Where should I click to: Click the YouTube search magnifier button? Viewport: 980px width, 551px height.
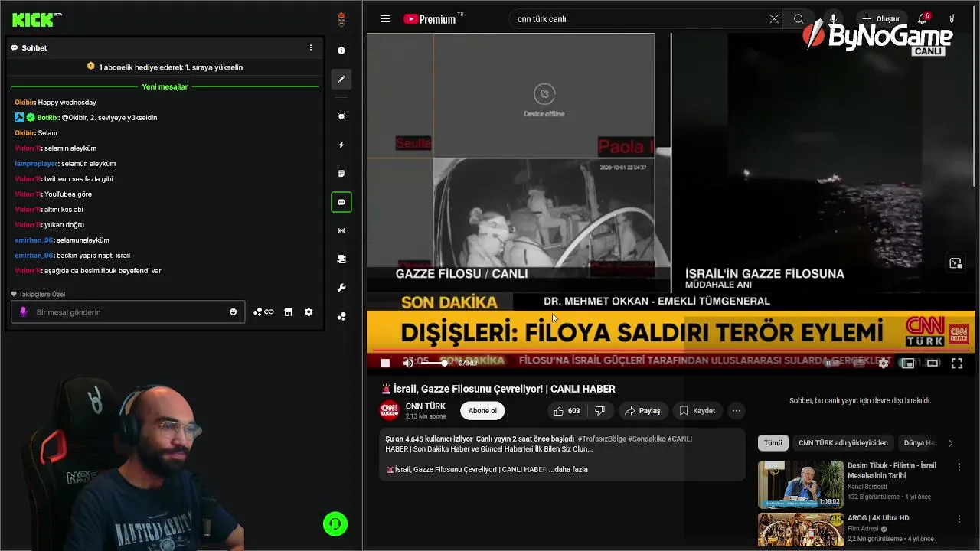click(799, 19)
